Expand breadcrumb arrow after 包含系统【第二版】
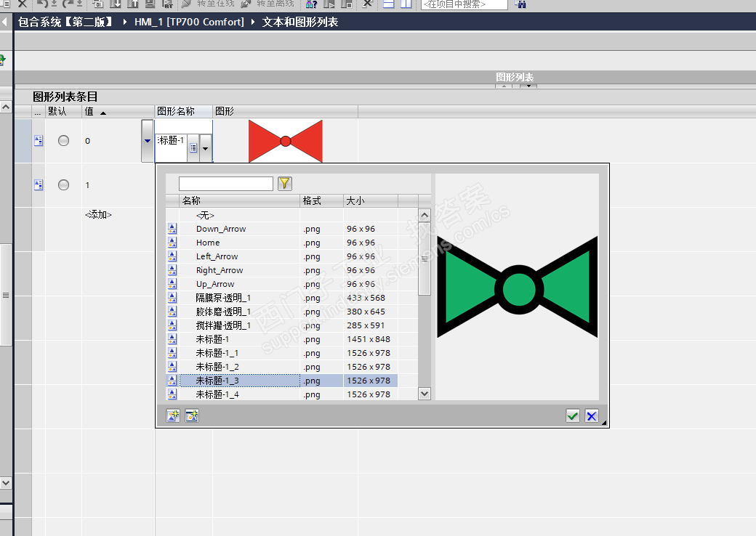Screen dimensions: 756x536 (x=125, y=23)
